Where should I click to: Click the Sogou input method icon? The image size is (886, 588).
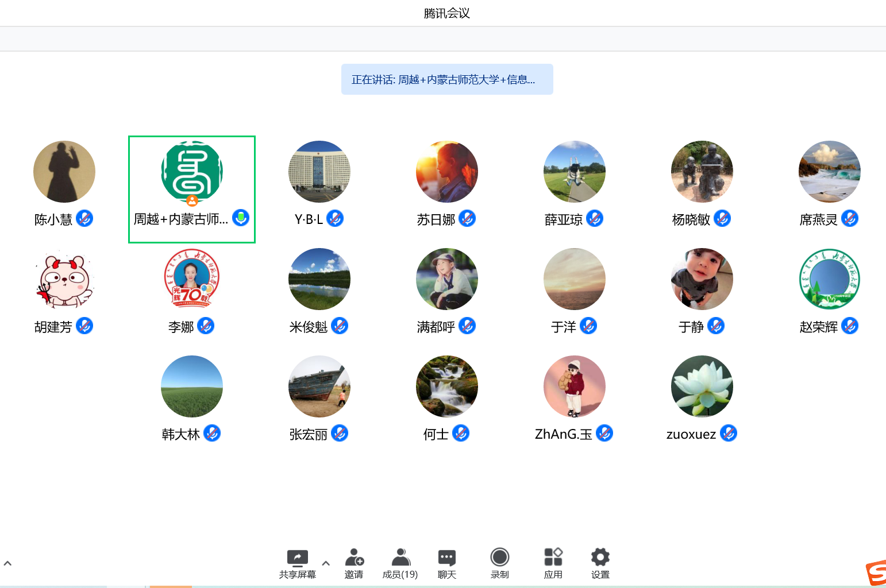coord(876,573)
